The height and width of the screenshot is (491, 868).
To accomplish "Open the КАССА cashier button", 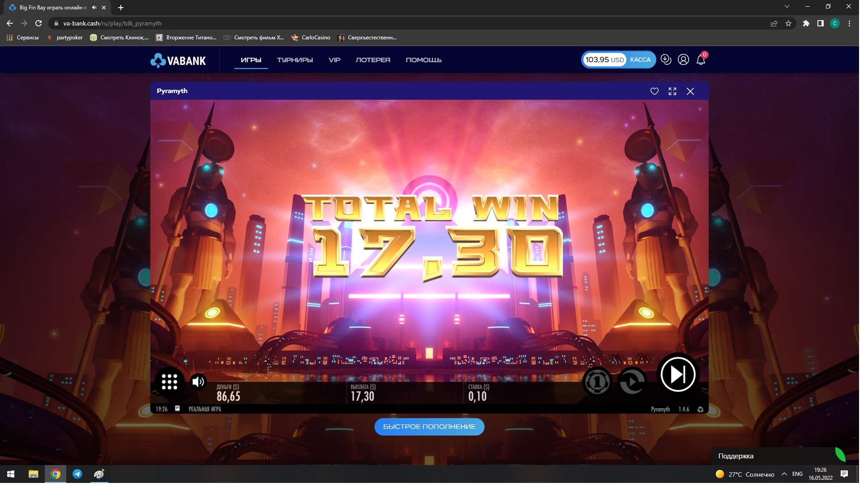I will [640, 59].
